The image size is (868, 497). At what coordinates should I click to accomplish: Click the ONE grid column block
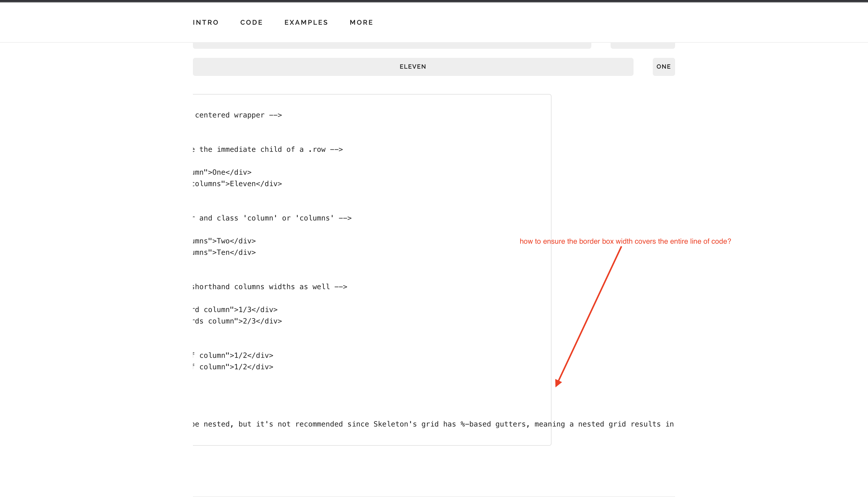(x=663, y=67)
